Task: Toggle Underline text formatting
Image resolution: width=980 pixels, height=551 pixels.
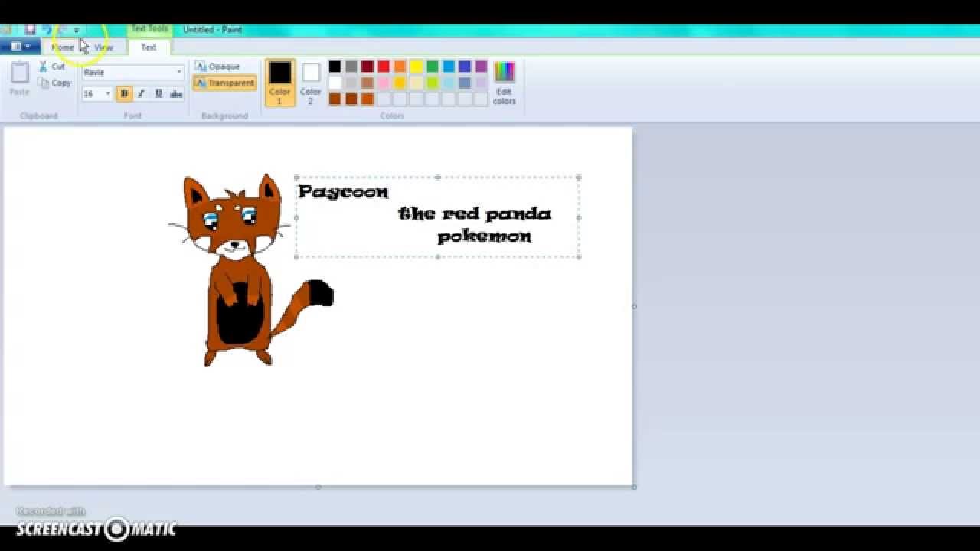Action: click(x=158, y=93)
